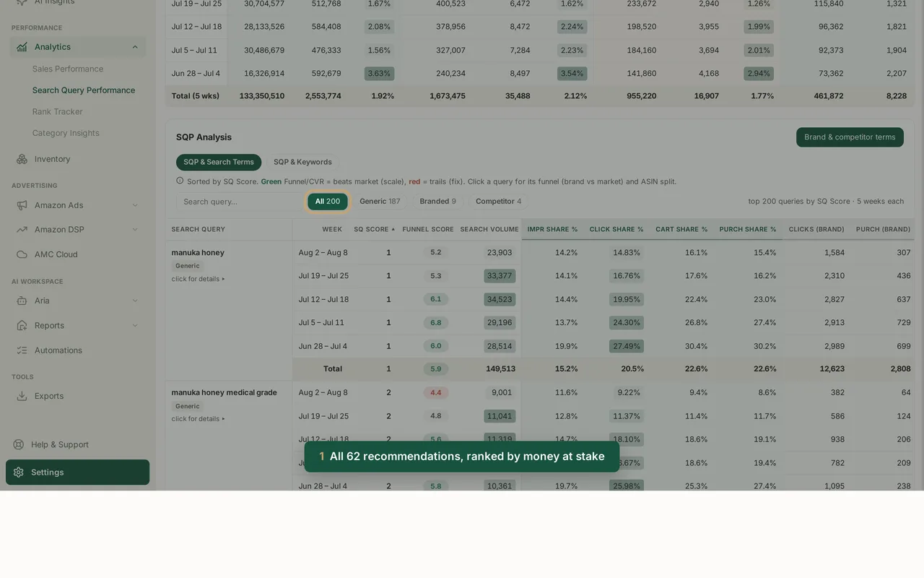The image size is (924, 578).
Task: Click funnel score 6.8 badge
Action: click(436, 323)
